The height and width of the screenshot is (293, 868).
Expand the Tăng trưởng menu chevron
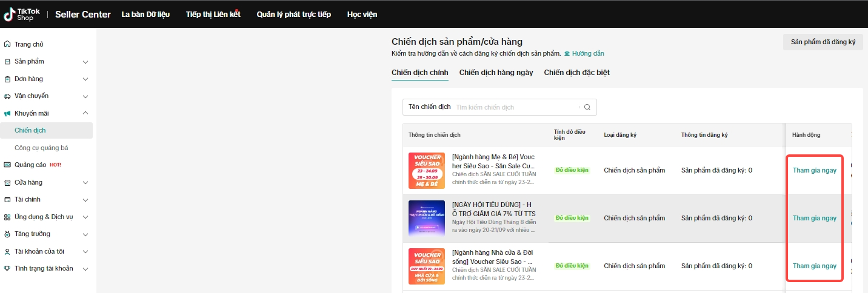point(85,234)
